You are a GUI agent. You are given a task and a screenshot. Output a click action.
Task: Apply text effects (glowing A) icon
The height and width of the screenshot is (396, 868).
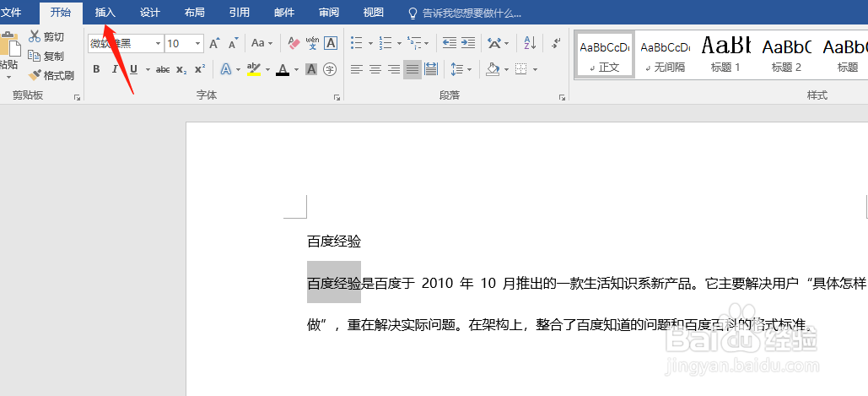click(x=226, y=69)
